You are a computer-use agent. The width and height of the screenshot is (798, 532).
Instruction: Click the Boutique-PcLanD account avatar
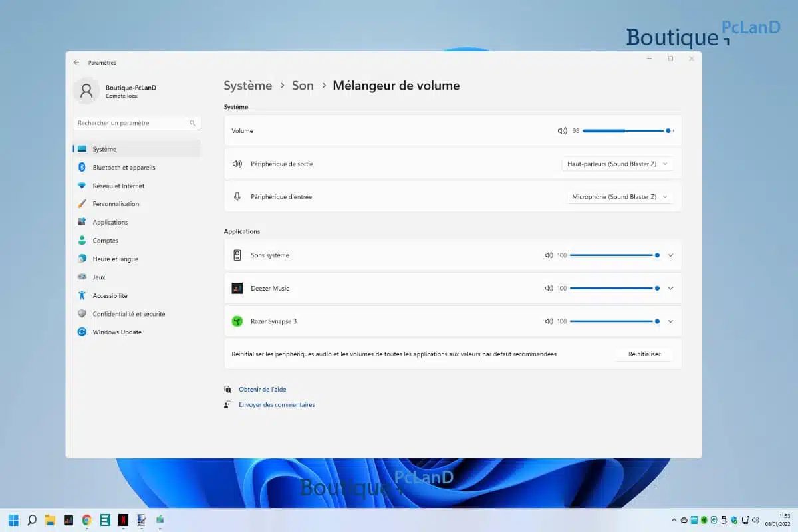86,91
